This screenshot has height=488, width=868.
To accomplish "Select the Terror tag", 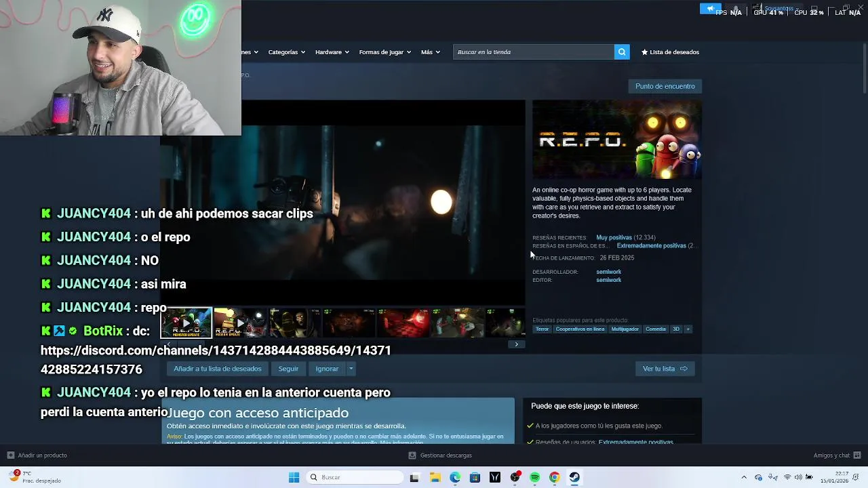I will 542,329.
